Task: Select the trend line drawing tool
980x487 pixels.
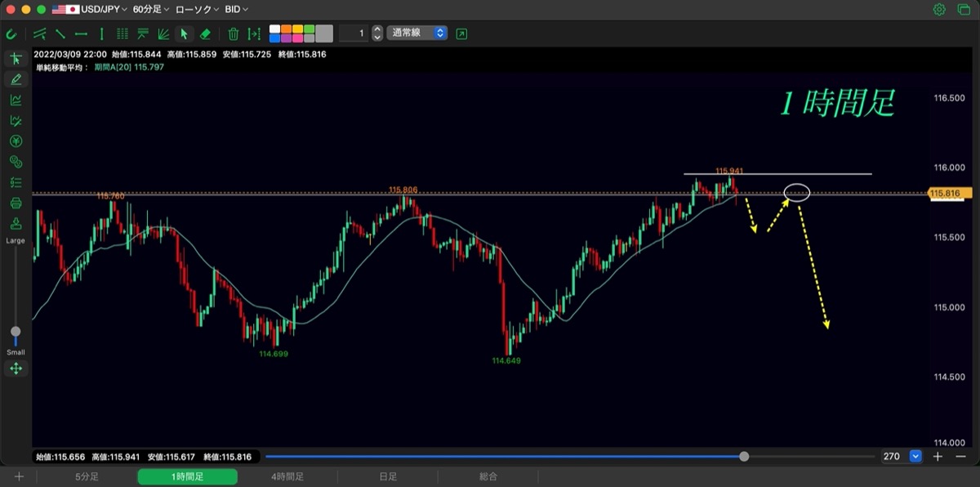Action: 60,34
